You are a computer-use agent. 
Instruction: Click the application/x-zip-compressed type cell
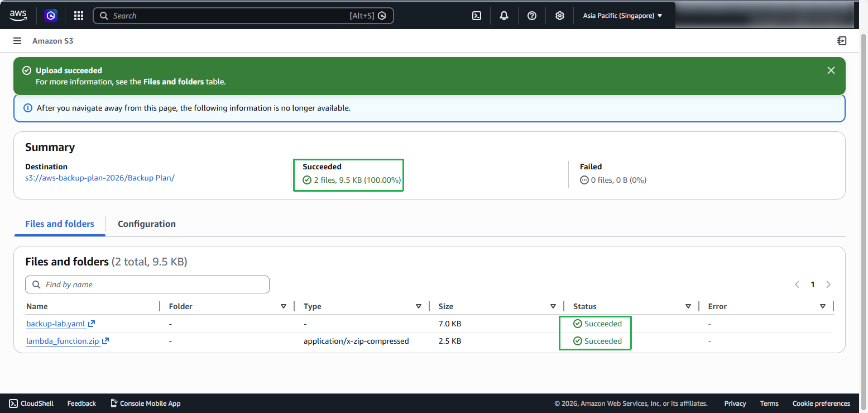356,341
